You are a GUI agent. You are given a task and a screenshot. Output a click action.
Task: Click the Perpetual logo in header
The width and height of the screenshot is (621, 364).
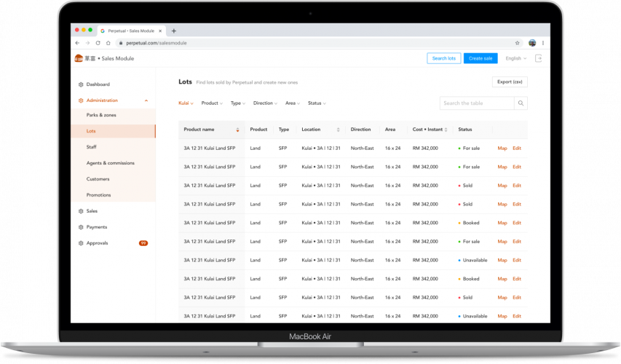[x=79, y=58]
